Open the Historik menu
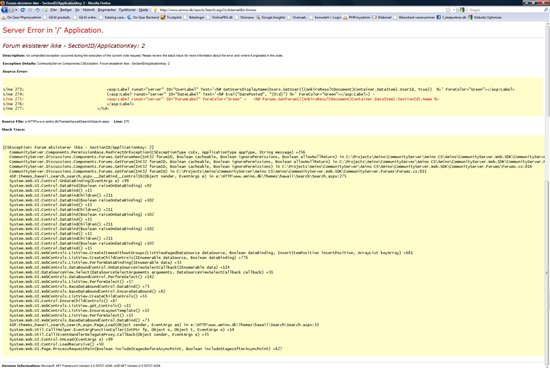 click(89, 10)
